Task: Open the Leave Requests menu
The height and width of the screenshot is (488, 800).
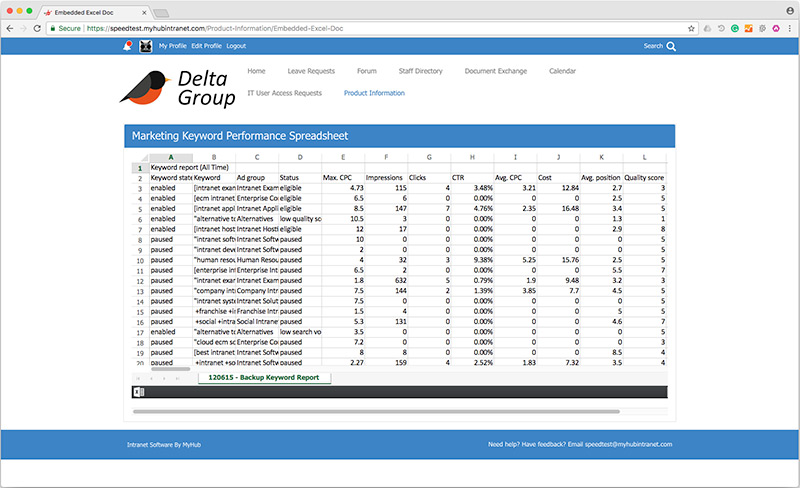Action: [311, 71]
